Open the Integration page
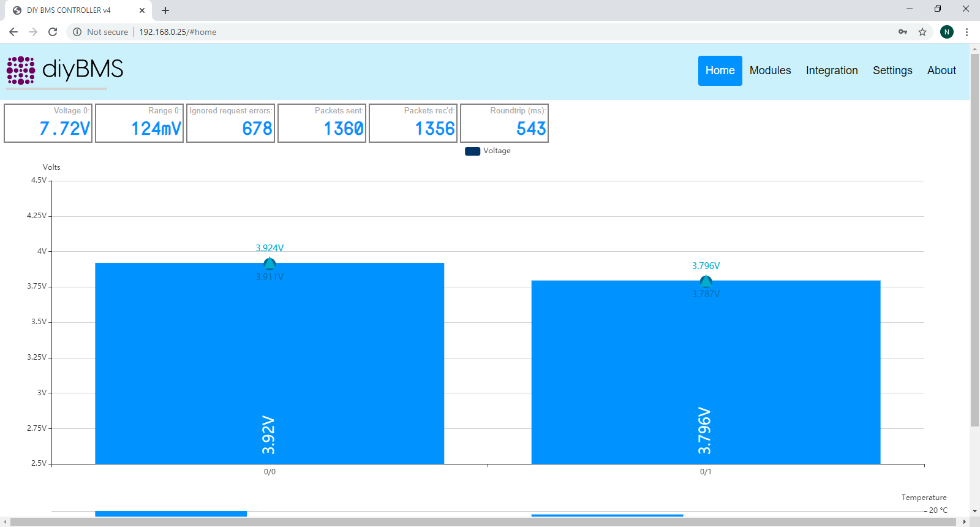This screenshot has width=980, height=527. click(831, 70)
